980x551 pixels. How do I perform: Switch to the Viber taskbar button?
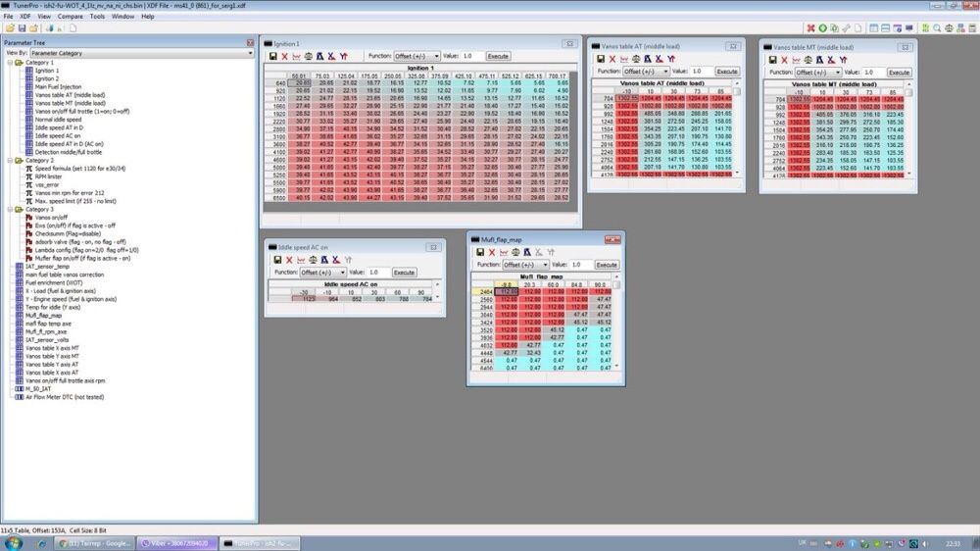176,543
